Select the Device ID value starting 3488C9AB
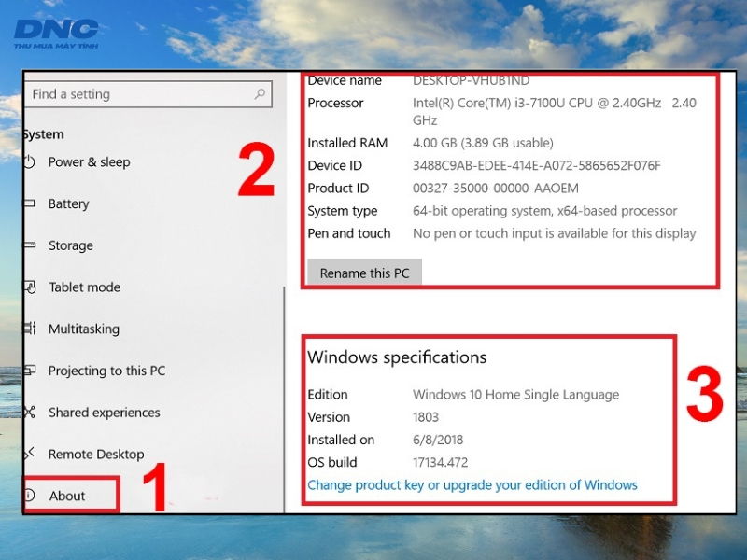The height and width of the screenshot is (560, 747). click(x=536, y=165)
